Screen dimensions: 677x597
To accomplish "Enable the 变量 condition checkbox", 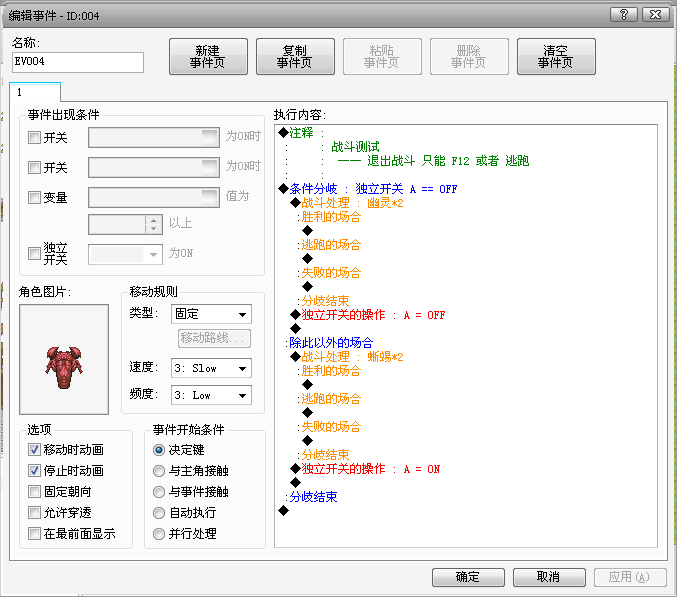I will [34, 198].
